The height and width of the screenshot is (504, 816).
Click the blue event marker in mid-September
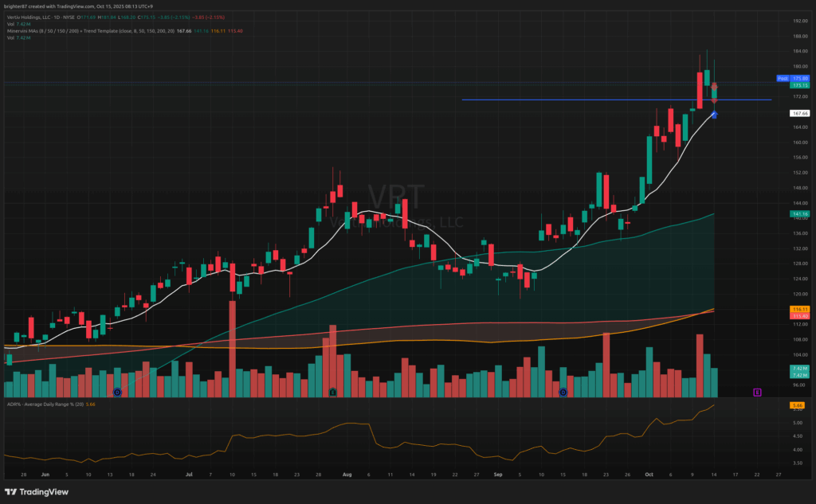click(563, 393)
